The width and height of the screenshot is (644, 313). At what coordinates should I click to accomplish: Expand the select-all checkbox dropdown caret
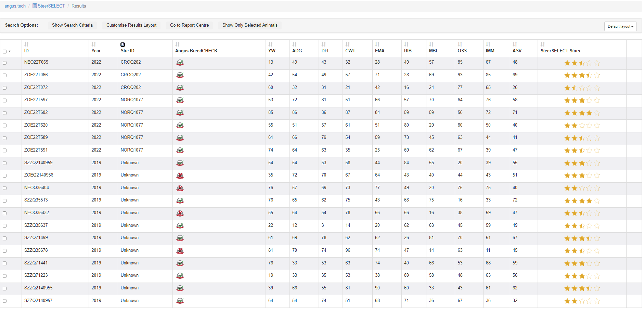tap(10, 51)
